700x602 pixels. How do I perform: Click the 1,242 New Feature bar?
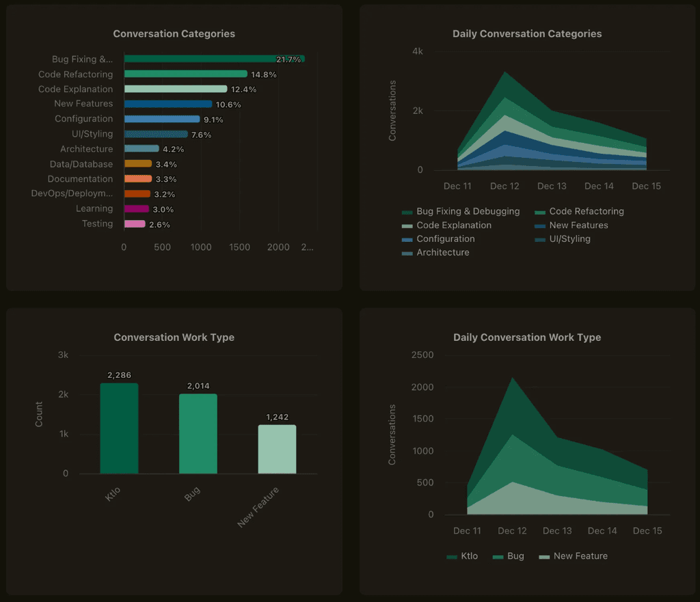click(276, 448)
